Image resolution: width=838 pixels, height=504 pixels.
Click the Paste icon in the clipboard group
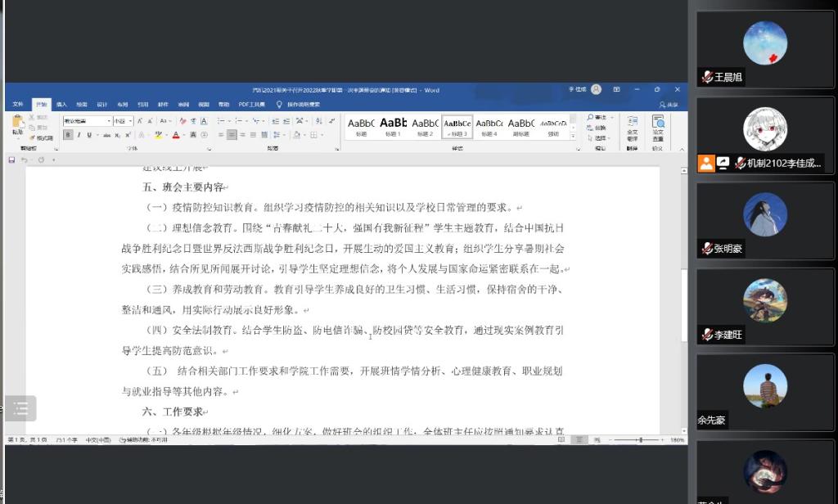17,124
